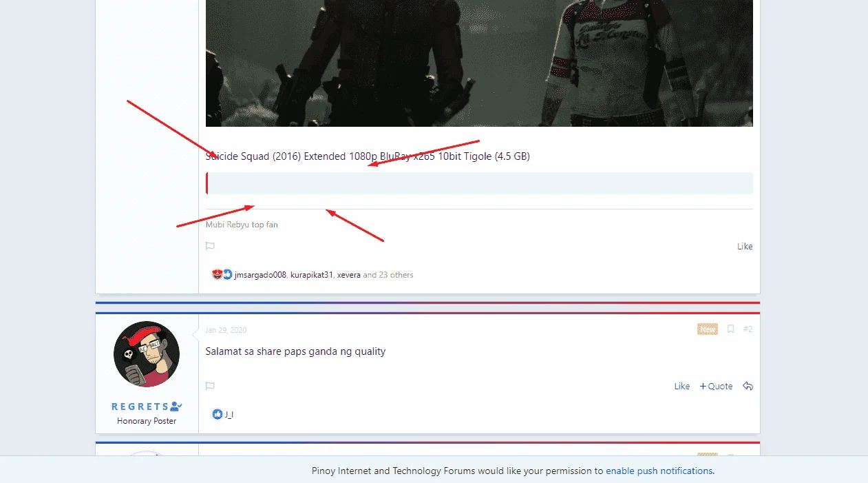The image size is (868, 483).
Task: Click the 'Mubi Rebyu top fan' signature text
Action: (242, 225)
